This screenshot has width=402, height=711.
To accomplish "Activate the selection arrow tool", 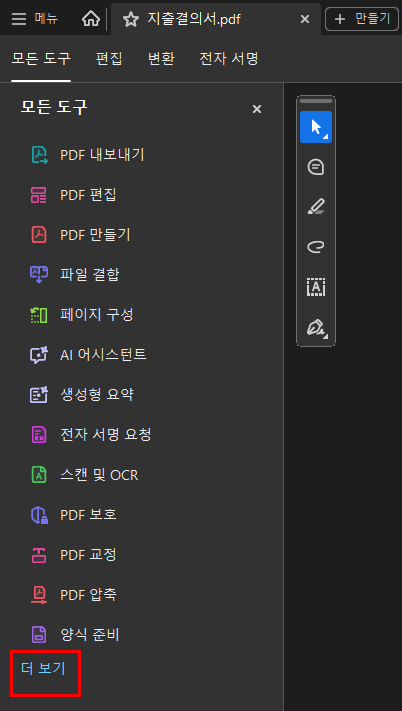I will (316, 127).
